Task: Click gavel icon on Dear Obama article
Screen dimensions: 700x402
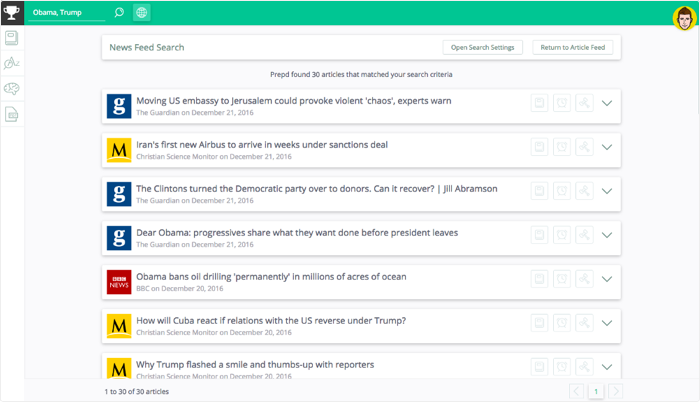Action: (x=584, y=235)
